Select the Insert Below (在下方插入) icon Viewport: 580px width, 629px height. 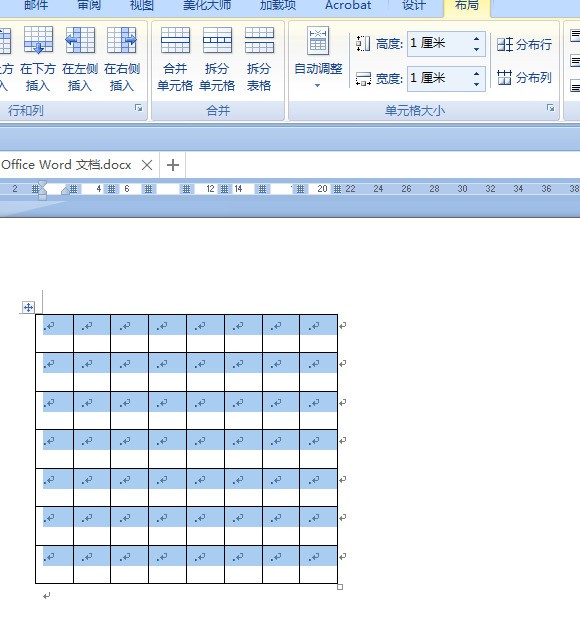38,59
